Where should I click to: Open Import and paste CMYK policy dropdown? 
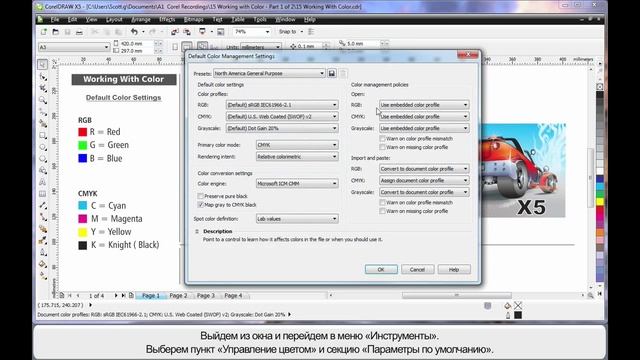coord(424,180)
